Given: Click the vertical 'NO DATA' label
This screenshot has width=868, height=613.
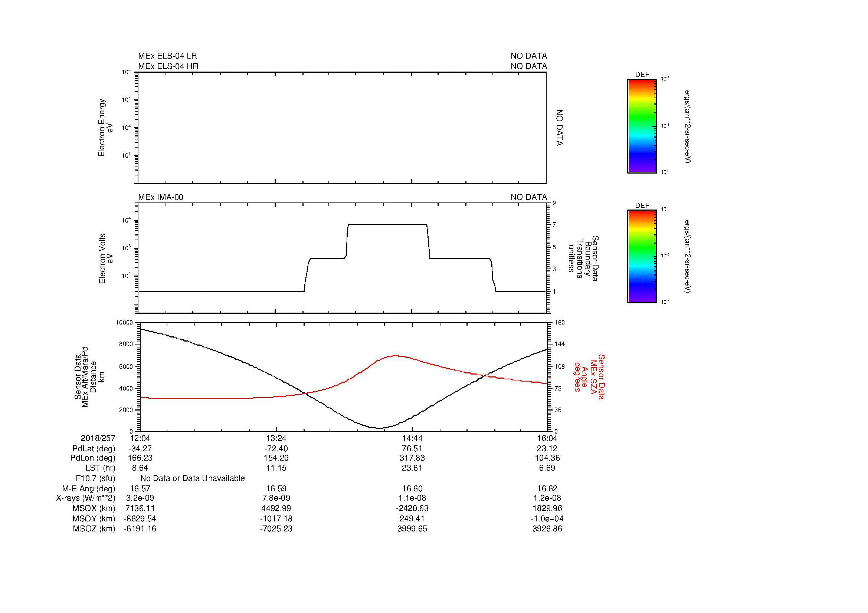Looking at the screenshot, I should tap(560, 128).
